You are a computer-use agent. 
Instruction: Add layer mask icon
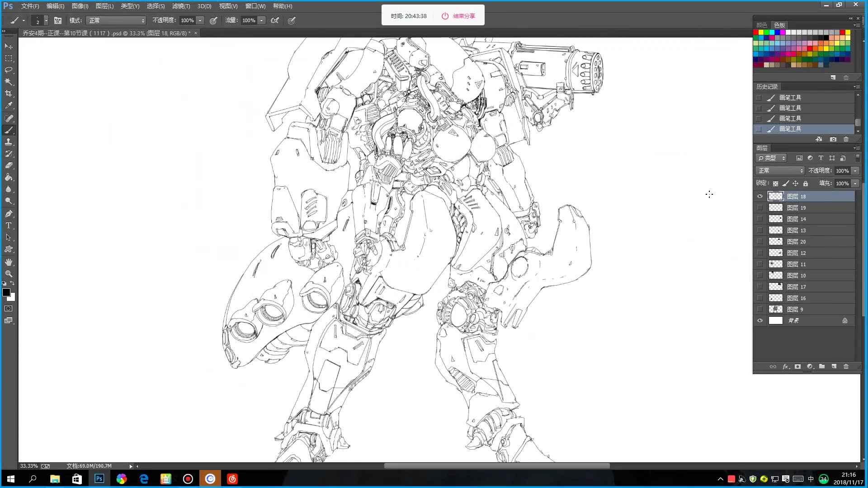click(798, 366)
